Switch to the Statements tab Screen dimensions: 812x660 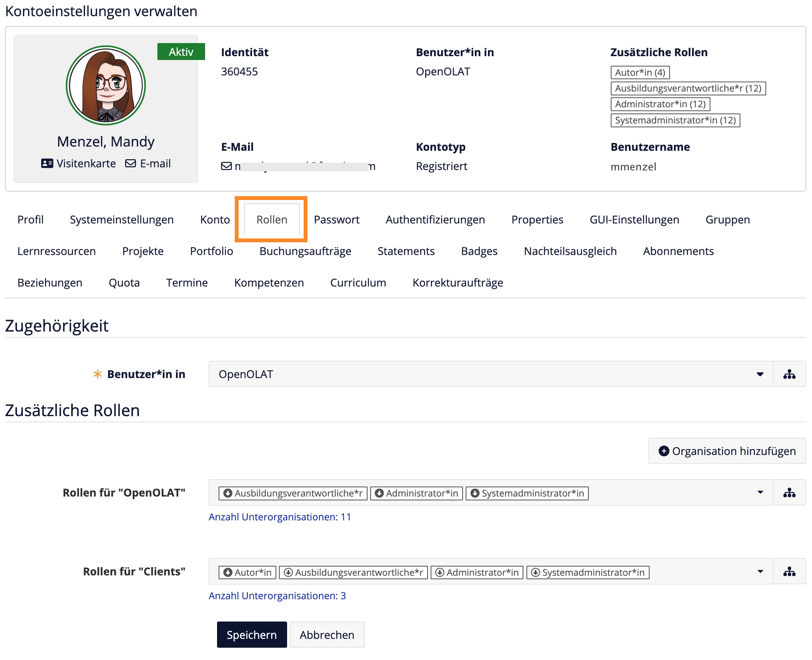[406, 251]
